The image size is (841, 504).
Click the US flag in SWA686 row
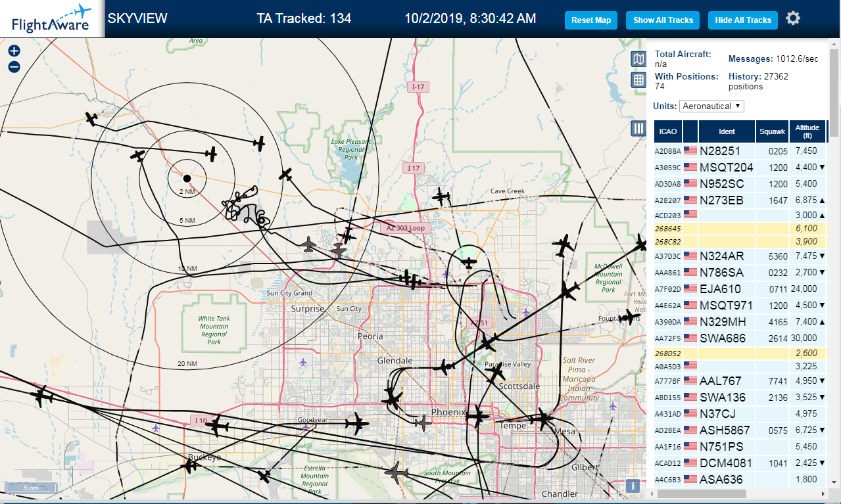click(690, 338)
